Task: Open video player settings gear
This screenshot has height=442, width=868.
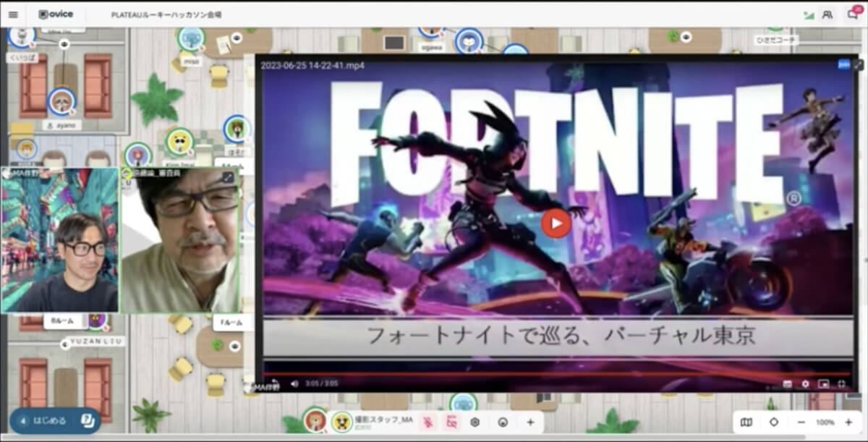Action: 805,383
